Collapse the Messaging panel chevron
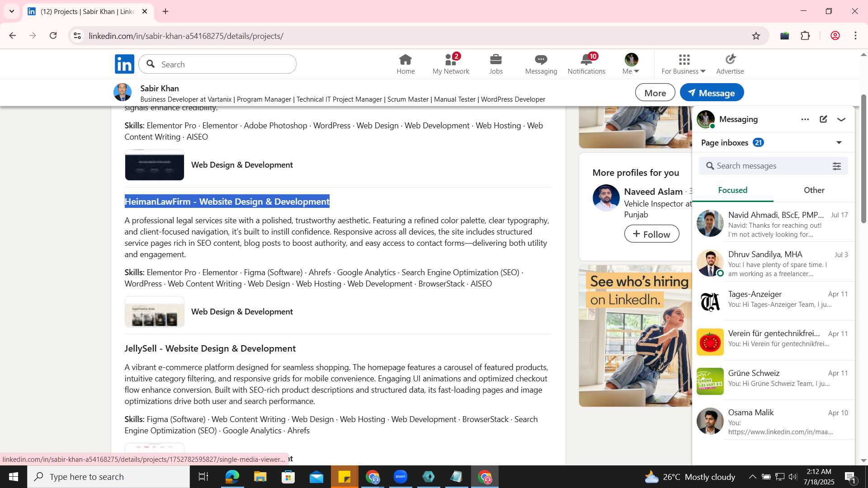The height and width of the screenshot is (488, 868). (841, 119)
